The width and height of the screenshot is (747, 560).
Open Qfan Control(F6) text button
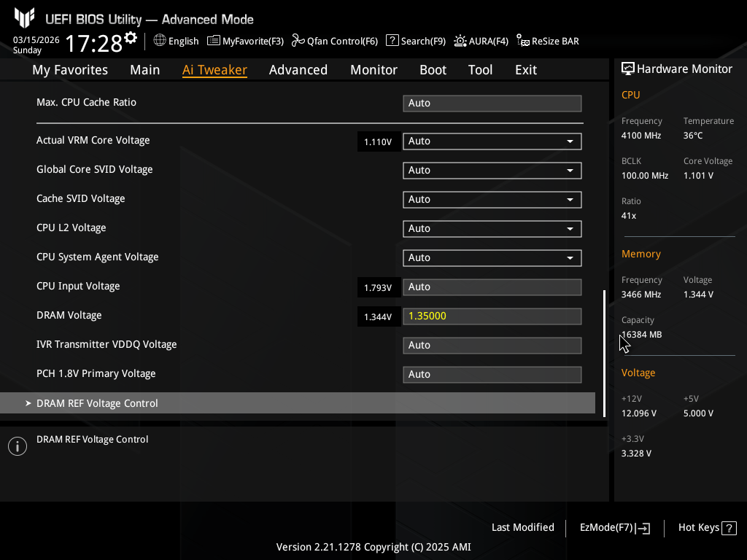[x=343, y=42]
